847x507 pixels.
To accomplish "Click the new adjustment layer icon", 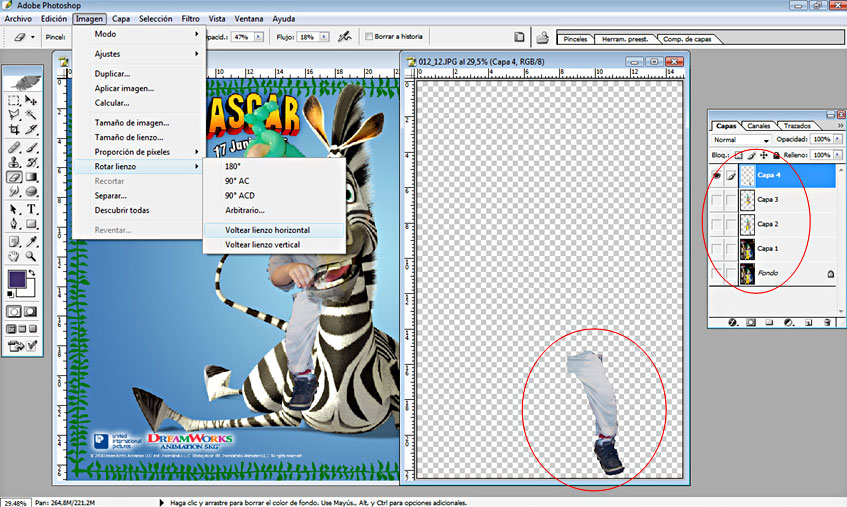I will tap(789, 322).
